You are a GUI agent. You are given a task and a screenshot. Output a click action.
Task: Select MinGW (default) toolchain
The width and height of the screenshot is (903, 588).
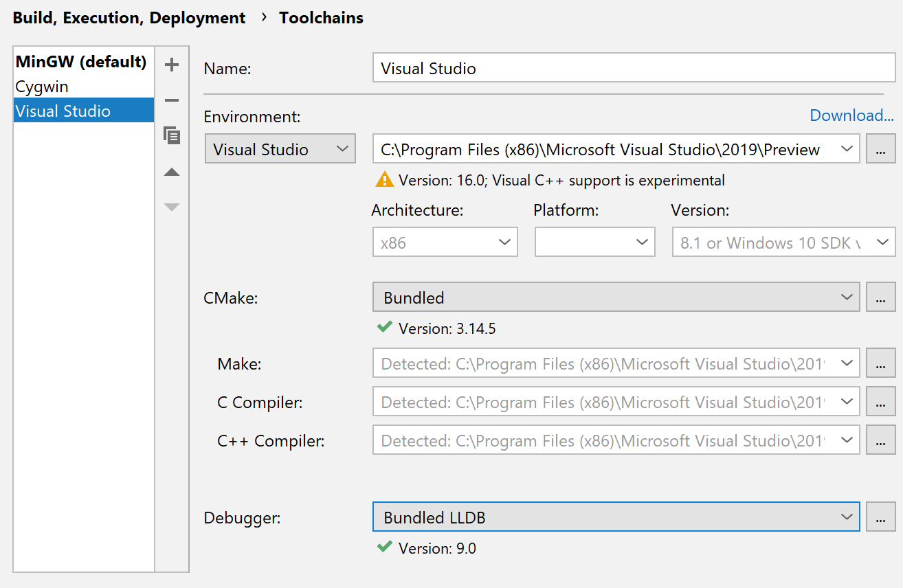pos(84,62)
